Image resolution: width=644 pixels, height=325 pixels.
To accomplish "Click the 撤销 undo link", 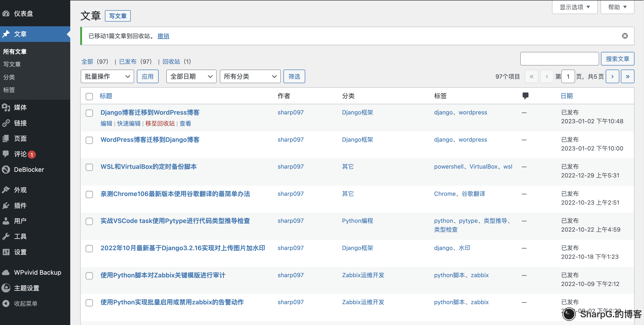I will click(163, 36).
